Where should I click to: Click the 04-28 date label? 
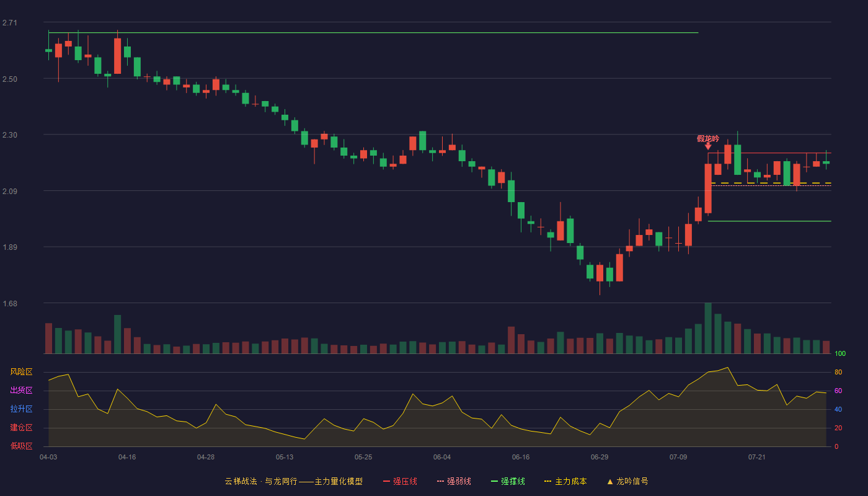(206, 457)
